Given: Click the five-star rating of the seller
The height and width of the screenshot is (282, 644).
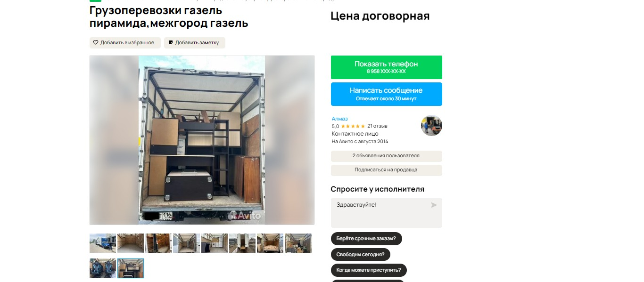Looking at the screenshot, I should coord(353,126).
